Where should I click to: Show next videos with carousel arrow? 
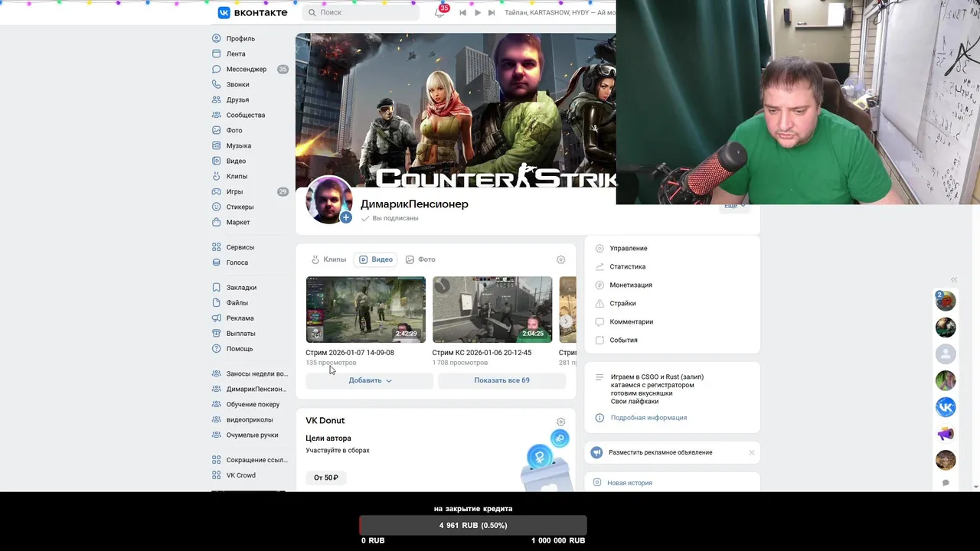565,321
